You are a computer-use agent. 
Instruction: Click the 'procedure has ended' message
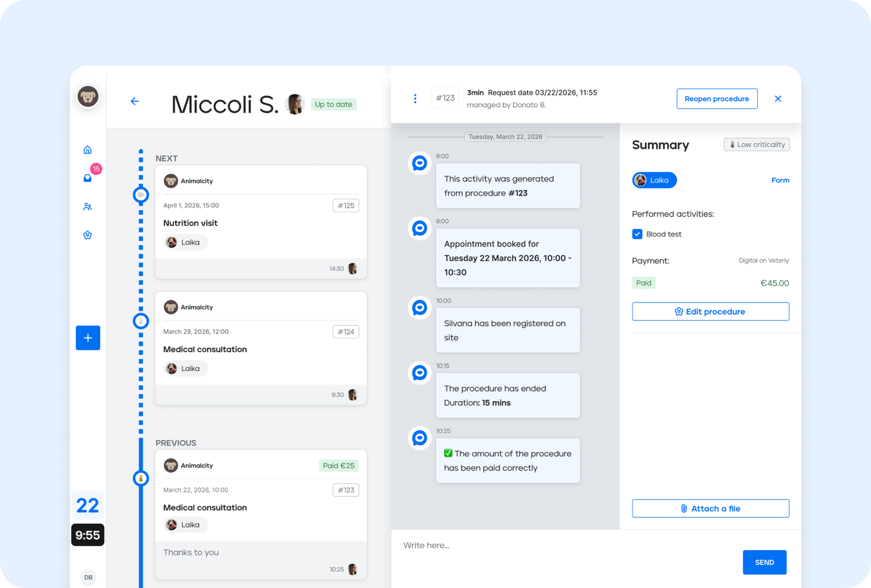508,396
